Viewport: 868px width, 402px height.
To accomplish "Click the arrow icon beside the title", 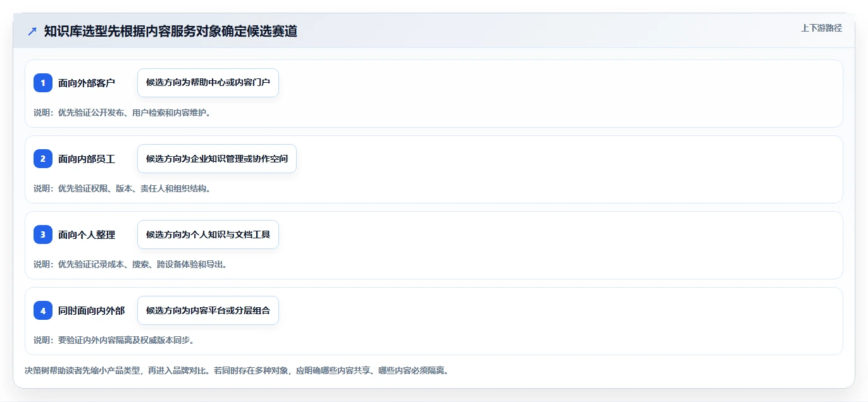I will tap(32, 31).
